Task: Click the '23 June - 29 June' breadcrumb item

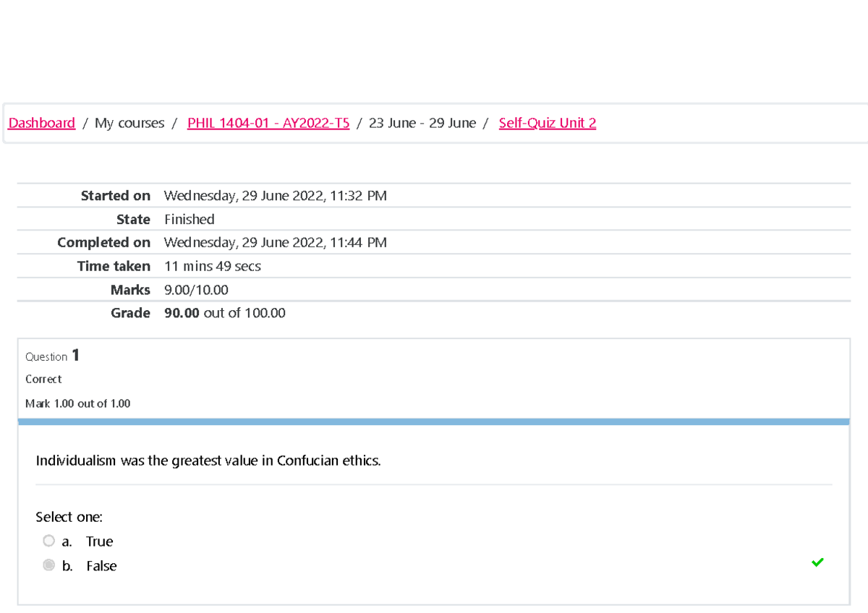Action: pyautogui.click(x=422, y=123)
